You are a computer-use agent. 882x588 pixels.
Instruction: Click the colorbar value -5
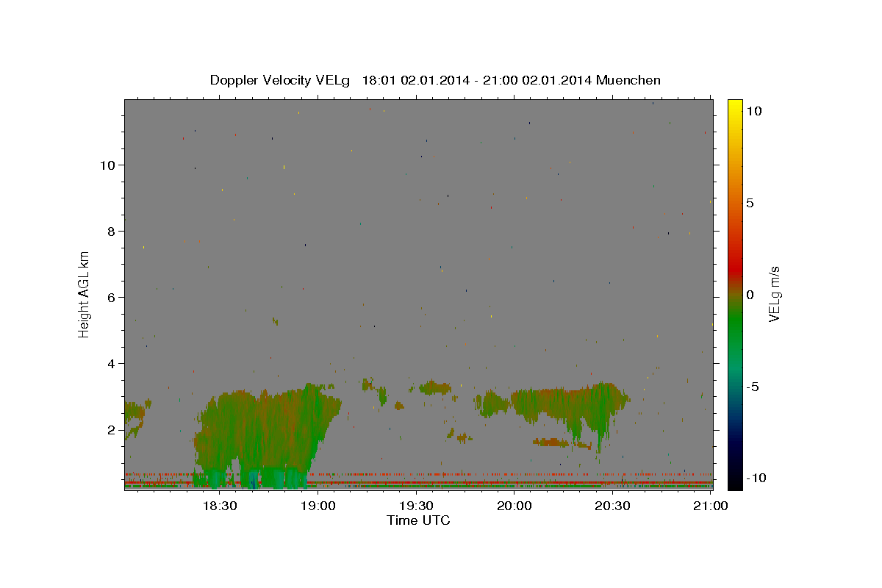(x=753, y=387)
